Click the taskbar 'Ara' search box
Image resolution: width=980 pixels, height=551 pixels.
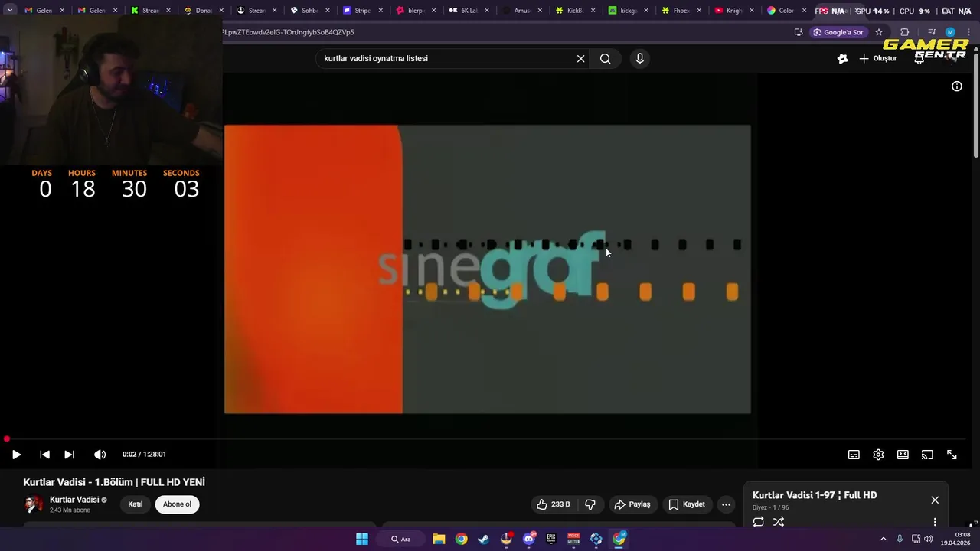tap(400, 539)
